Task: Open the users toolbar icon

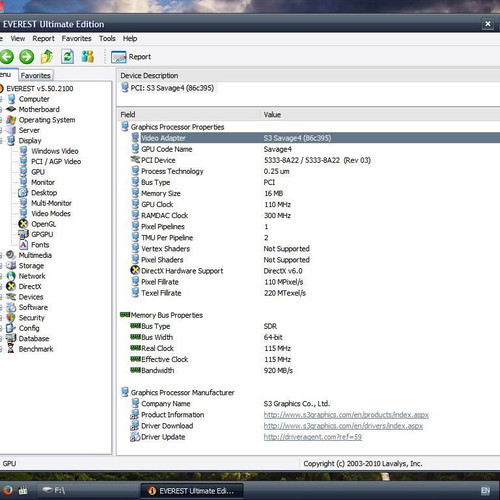Action: click(88, 56)
